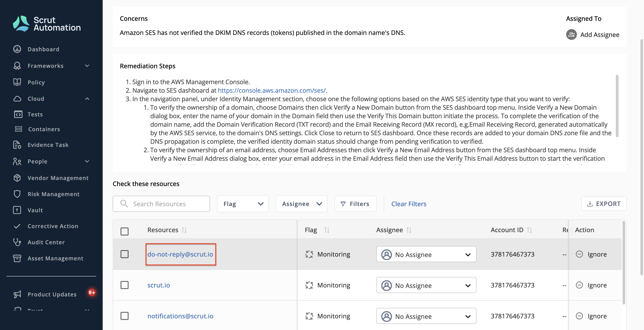
Task: Sort by the Resources column
Action: click(x=184, y=230)
